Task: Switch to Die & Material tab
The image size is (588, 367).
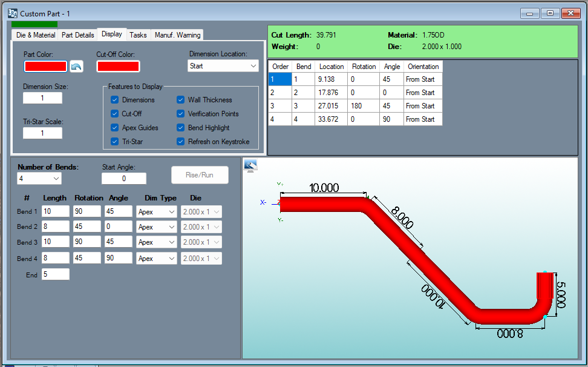Action: tap(36, 35)
